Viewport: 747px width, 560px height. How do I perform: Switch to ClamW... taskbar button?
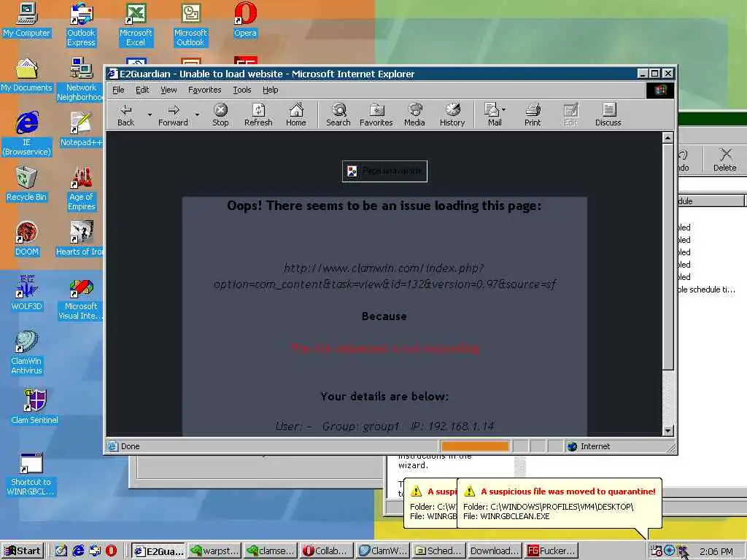click(x=382, y=551)
